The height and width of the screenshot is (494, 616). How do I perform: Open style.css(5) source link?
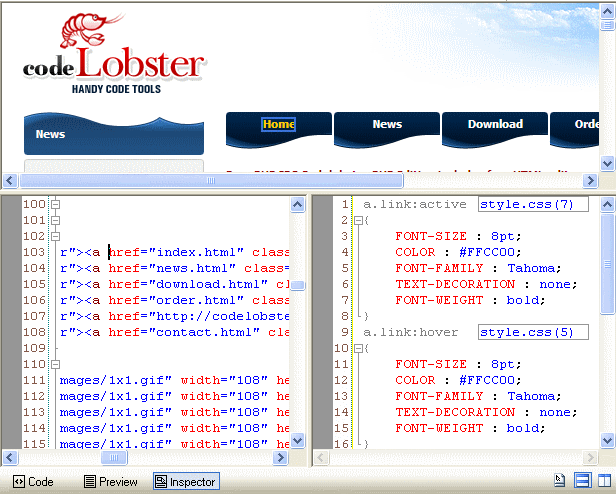(x=533, y=332)
